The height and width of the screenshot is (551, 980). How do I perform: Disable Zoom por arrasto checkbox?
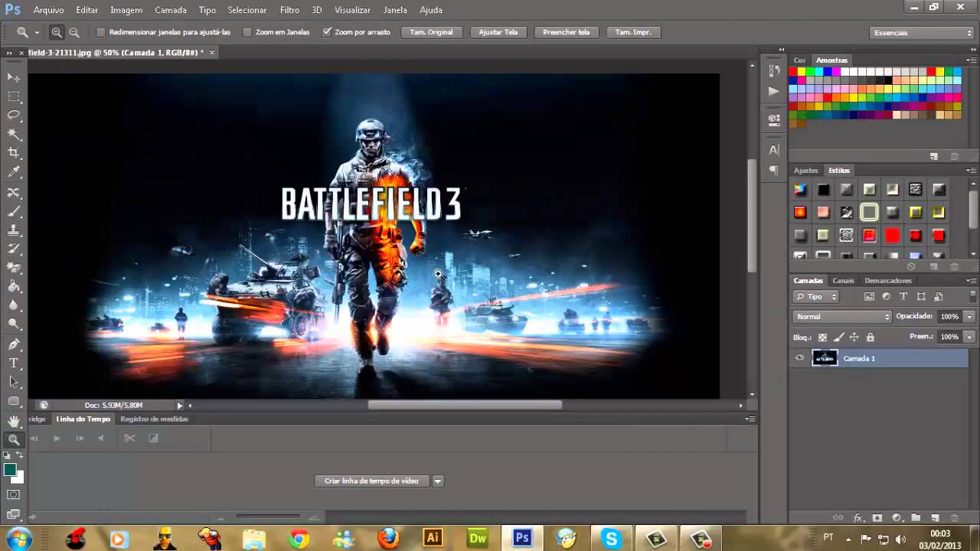coord(327,32)
